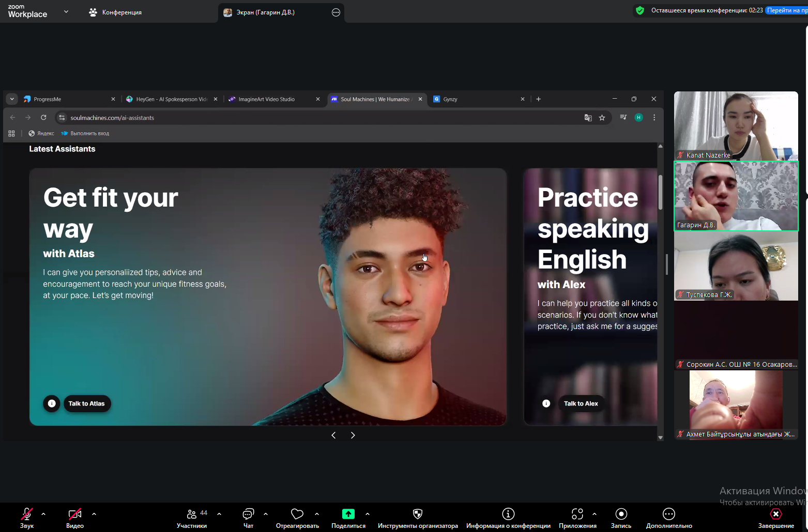Click the Talk to Alex button
808x532 pixels.
tap(581, 403)
